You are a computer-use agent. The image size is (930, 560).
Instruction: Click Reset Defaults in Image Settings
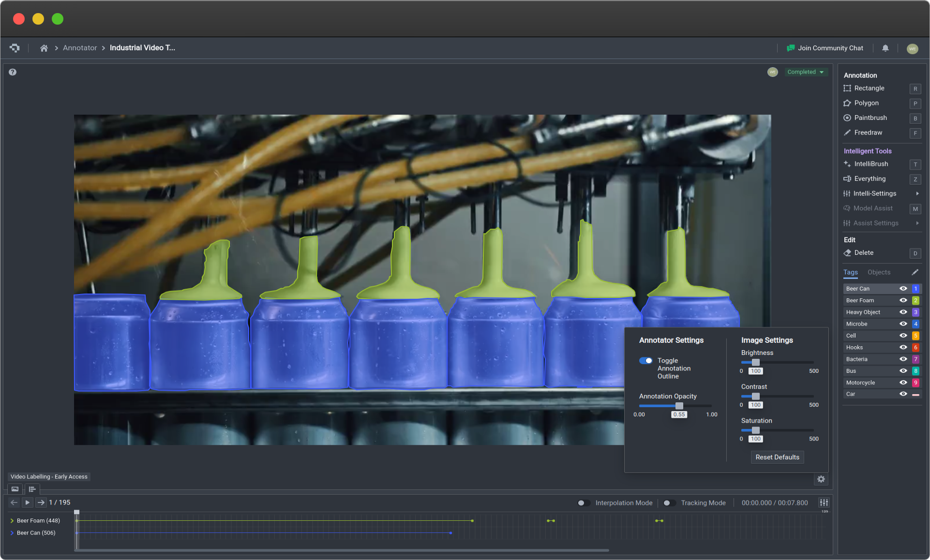777,457
